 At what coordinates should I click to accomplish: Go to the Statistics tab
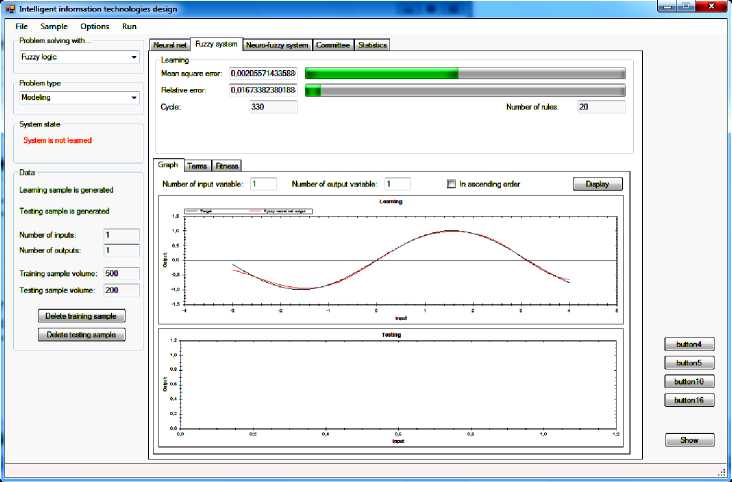click(x=372, y=45)
